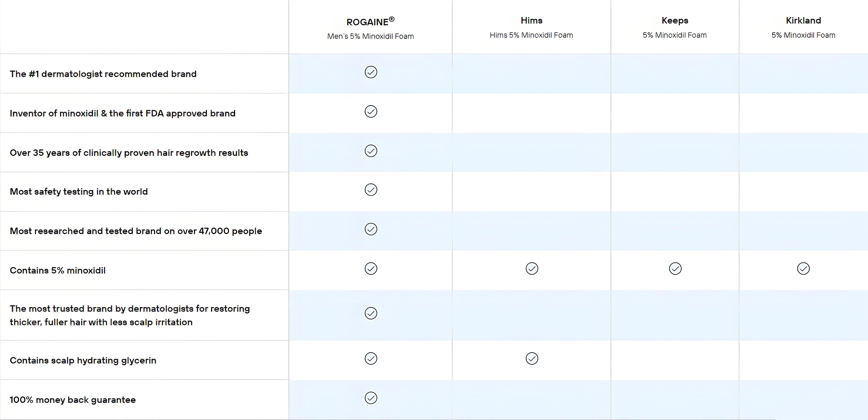Click Rogaine's contains 5% minoxidil checkmark
The image size is (868, 420).
tap(371, 269)
